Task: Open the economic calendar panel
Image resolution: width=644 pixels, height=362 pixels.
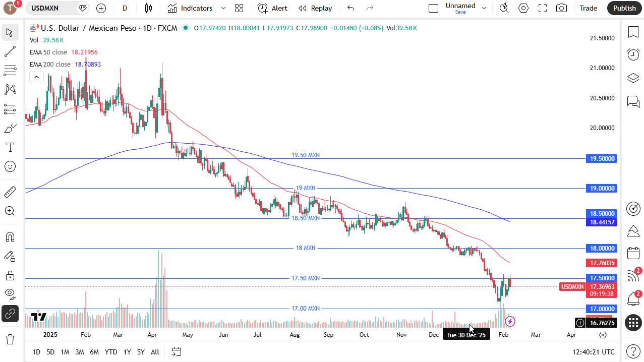Action: 633,253
